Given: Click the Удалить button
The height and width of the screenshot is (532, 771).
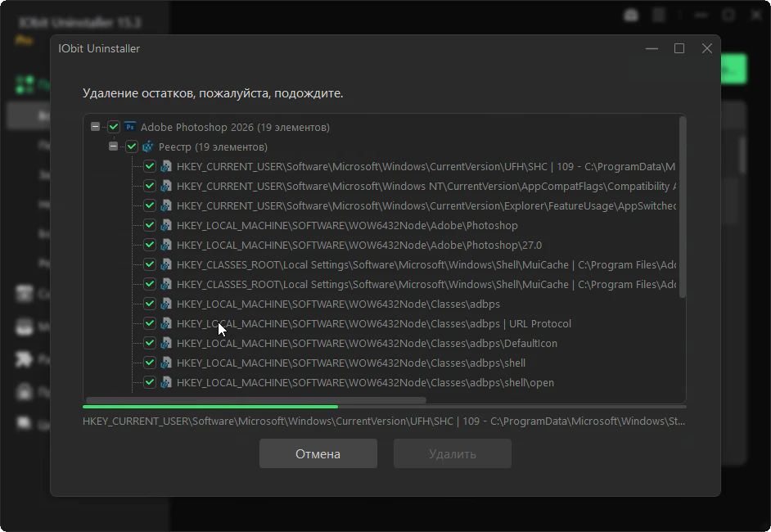Looking at the screenshot, I should (452, 453).
